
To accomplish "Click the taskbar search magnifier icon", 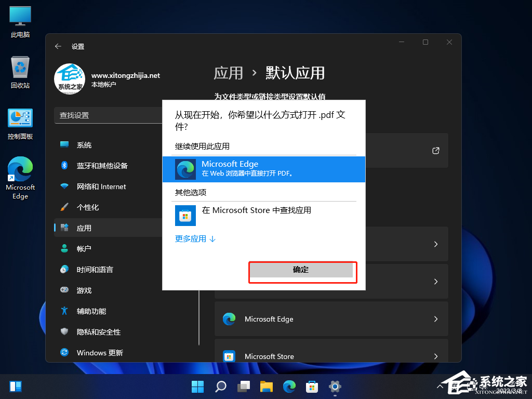I will [x=221, y=387].
